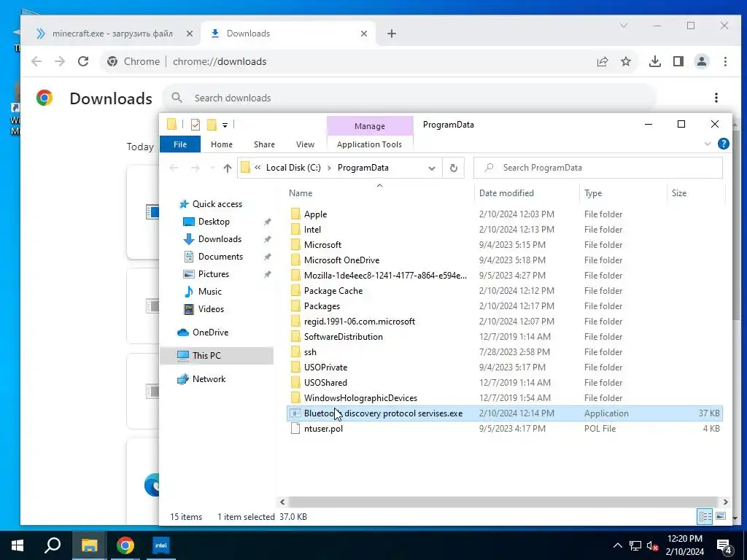Click the horizontal scrollbar in file list

[x=503, y=502]
